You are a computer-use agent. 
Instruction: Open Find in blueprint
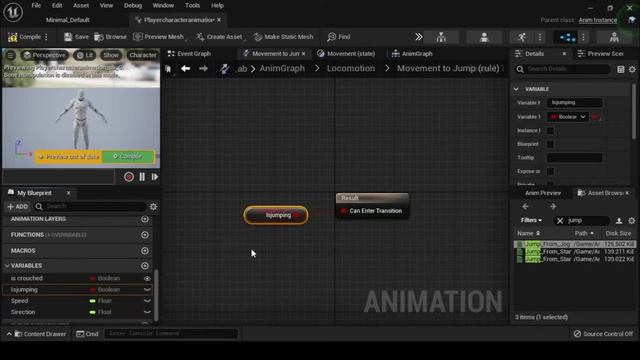click(x=338, y=37)
